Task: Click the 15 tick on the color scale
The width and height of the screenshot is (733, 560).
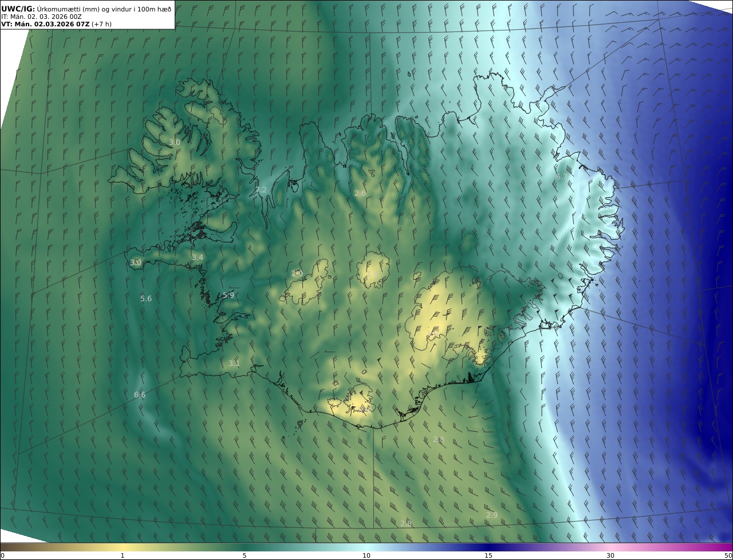Action: (488, 555)
